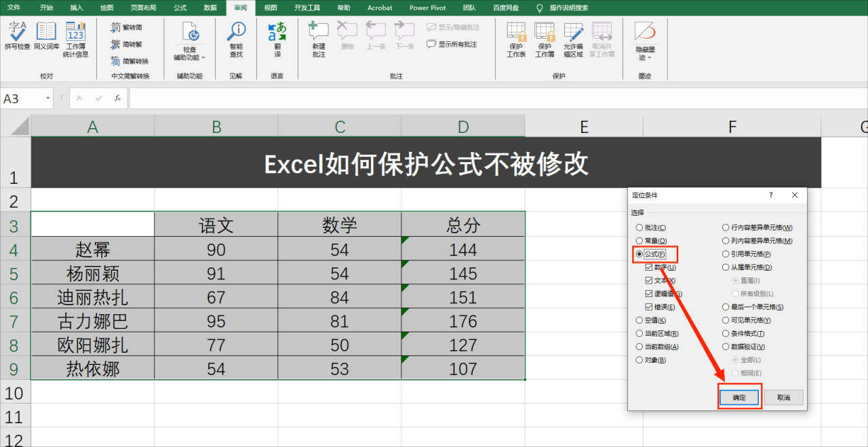
Task: Click the formula bar confirm checkmark
Action: pos(99,98)
